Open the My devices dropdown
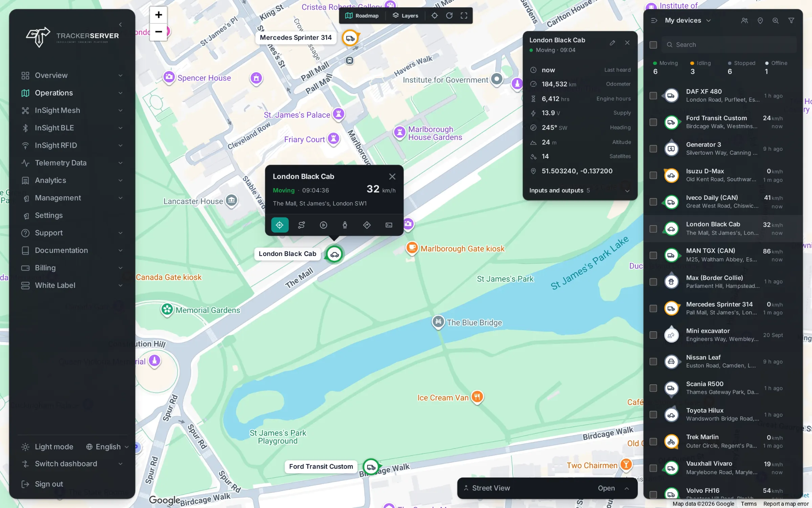Screen dimensions: 812x508 (688, 20)
